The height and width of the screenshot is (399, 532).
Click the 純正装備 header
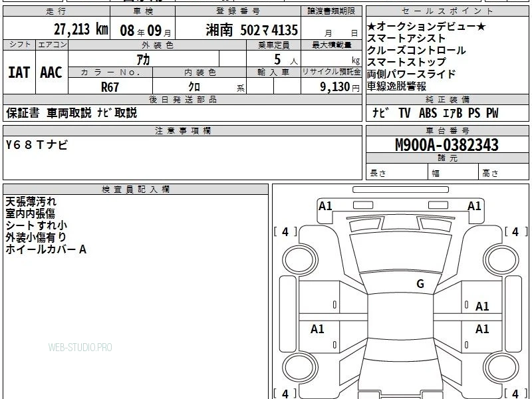click(x=447, y=100)
